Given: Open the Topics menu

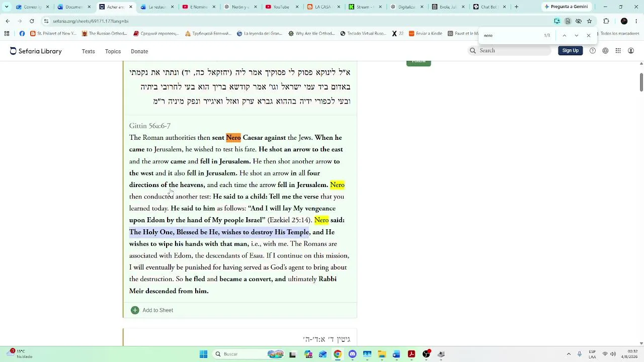Looking at the screenshot, I should click(x=113, y=51).
